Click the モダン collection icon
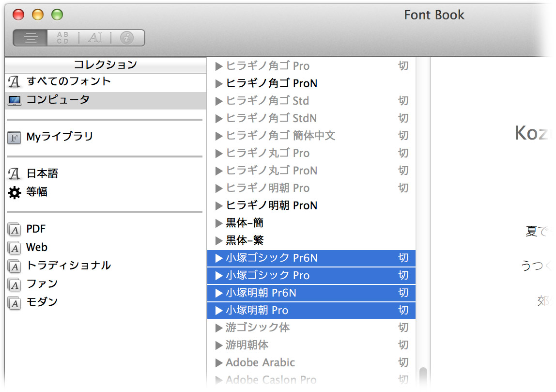The image size is (556, 392). point(14,303)
